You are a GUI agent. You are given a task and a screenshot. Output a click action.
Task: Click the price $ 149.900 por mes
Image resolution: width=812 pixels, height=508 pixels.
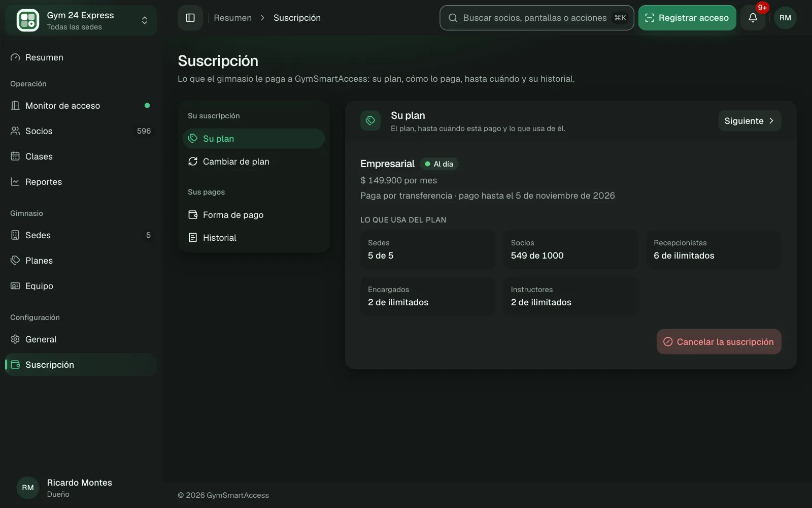coord(398,180)
